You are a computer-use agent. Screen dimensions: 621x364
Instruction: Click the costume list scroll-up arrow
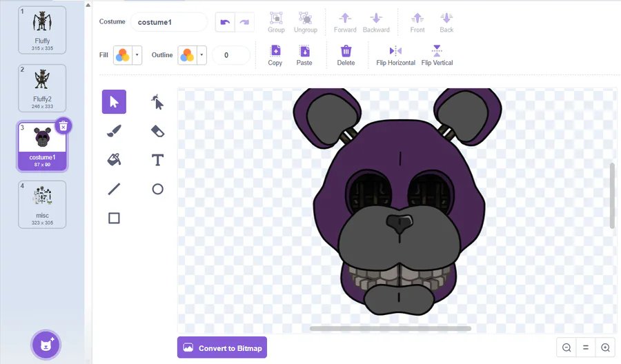tap(88, 5)
